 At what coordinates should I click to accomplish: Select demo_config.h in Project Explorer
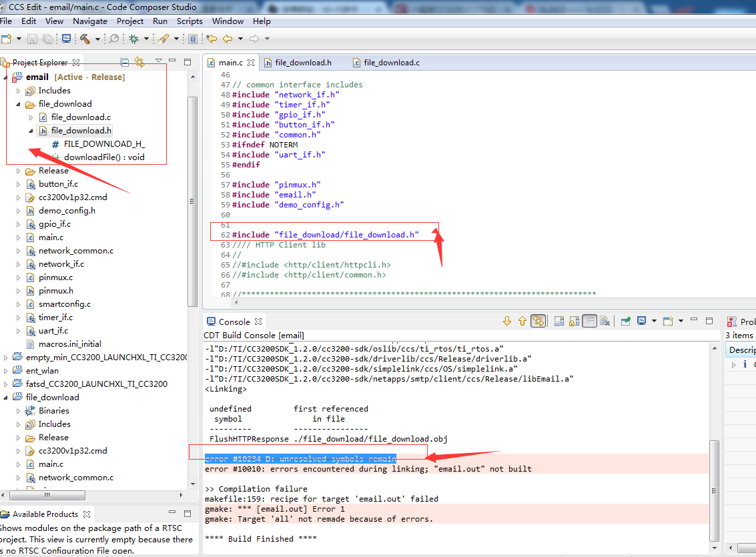click(67, 211)
